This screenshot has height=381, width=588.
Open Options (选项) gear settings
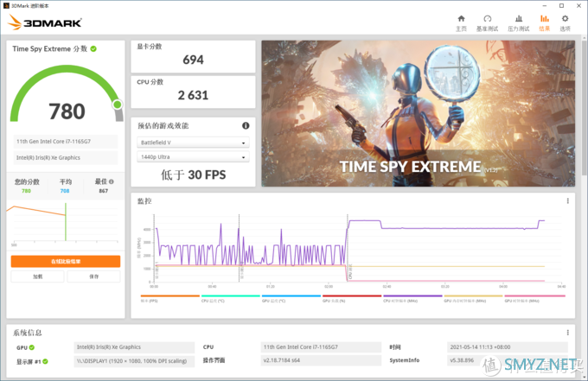click(x=565, y=22)
